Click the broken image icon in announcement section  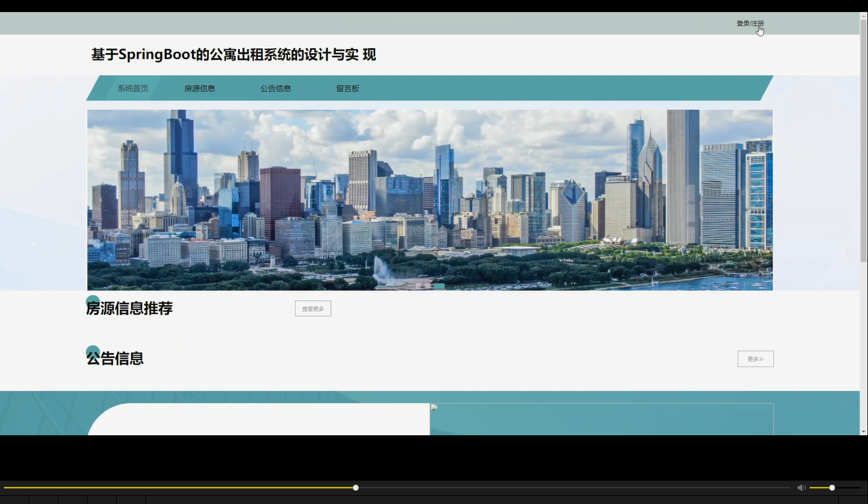pyautogui.click(x=433, y=407)
